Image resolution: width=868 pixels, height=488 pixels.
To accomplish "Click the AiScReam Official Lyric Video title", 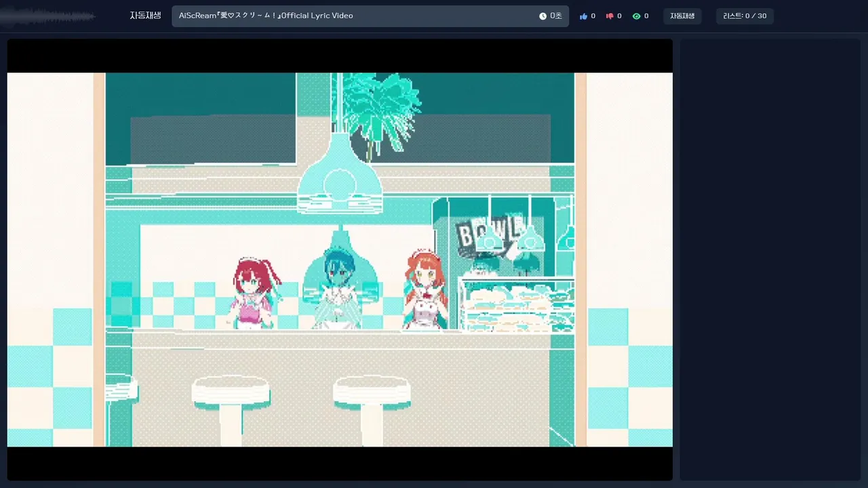I will coord(266,16).
